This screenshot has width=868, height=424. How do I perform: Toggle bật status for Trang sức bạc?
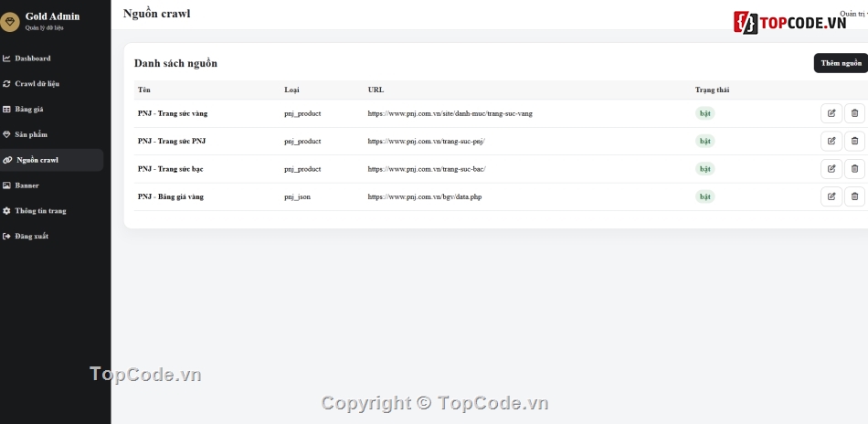tap(704, 169)
